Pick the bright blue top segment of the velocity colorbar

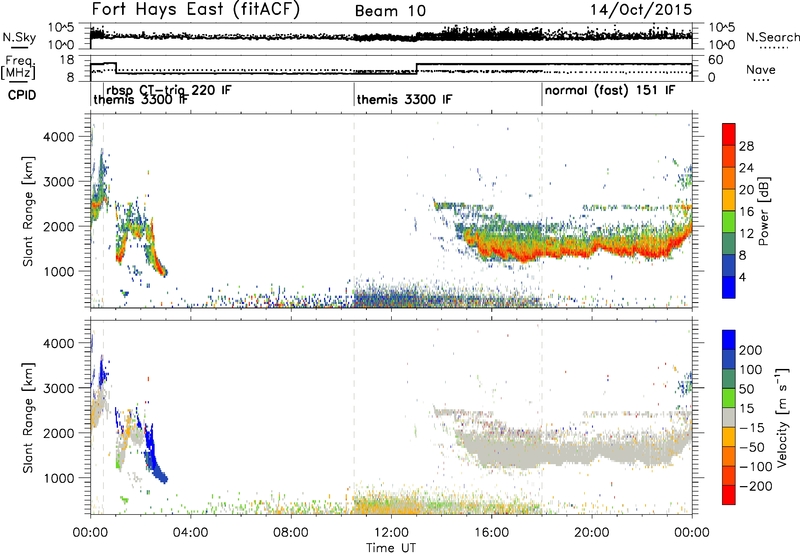pos(729,339)
